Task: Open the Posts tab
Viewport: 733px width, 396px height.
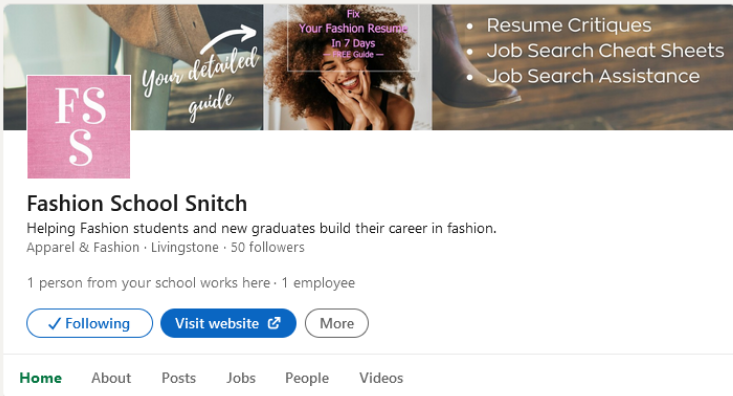Action: coord(179,378)
